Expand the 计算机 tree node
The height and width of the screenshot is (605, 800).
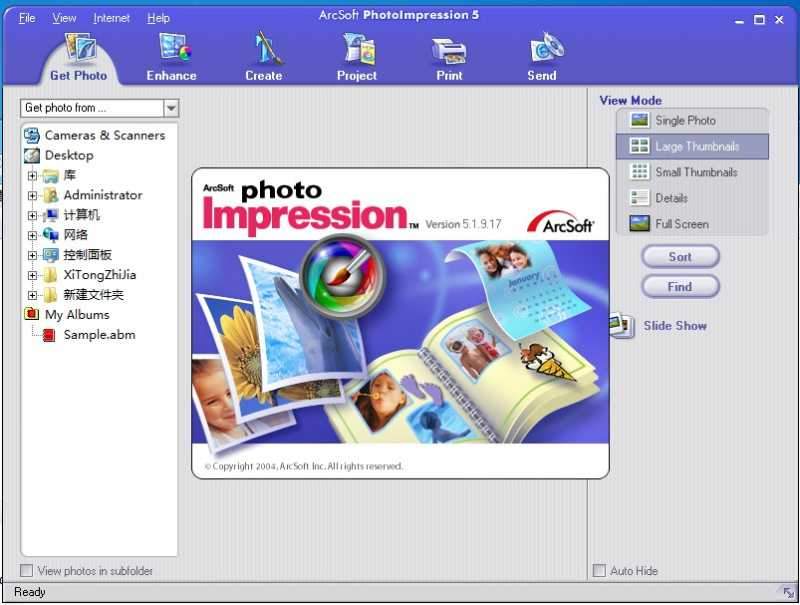pyautogui.click(x=31, y=215)
